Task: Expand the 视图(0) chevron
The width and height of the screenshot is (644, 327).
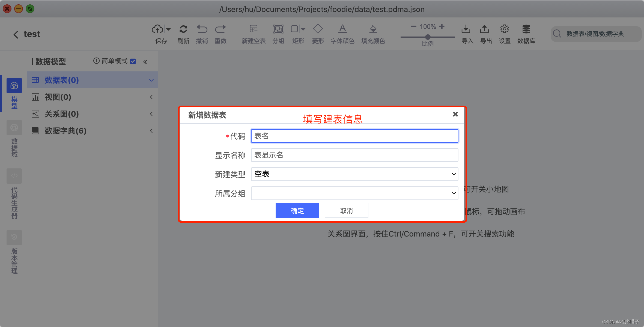Action: (x=151, y=97)
